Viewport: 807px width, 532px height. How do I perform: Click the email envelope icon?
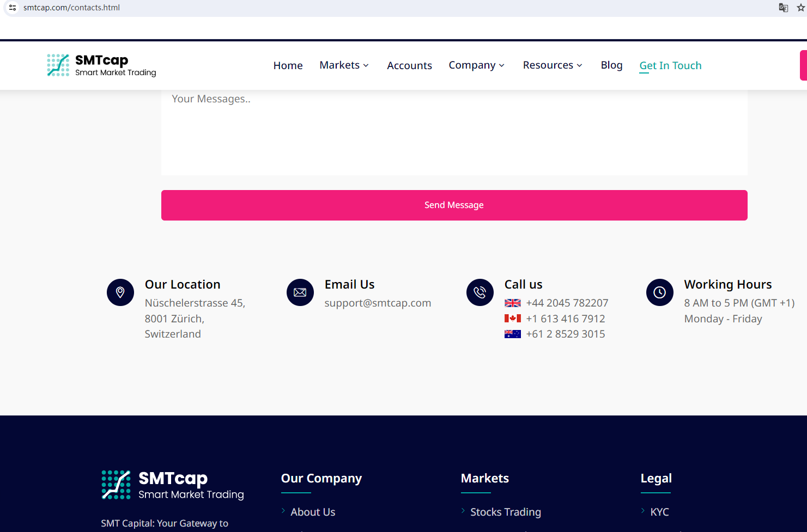tap(300, 292)
